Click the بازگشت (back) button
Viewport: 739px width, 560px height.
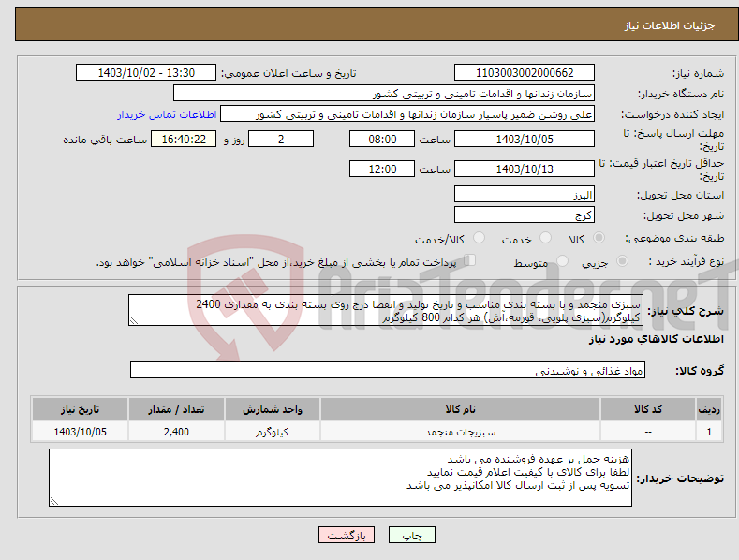347,535
